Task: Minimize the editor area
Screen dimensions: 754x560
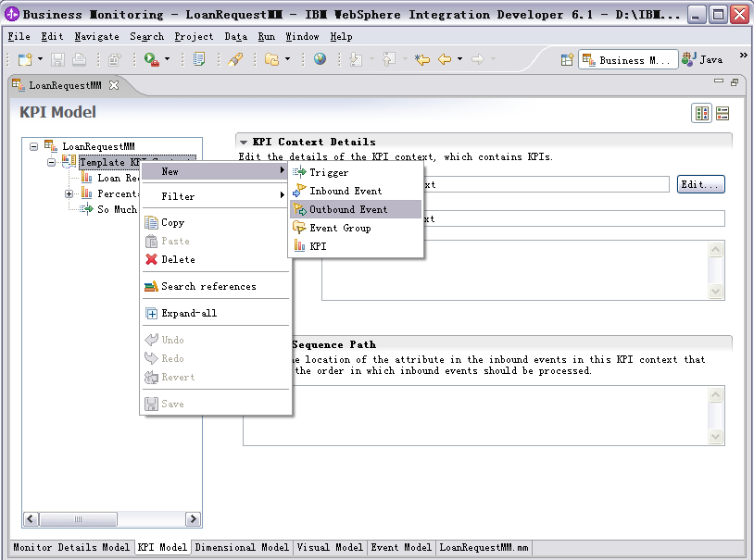Action: (x=719, y=81)
